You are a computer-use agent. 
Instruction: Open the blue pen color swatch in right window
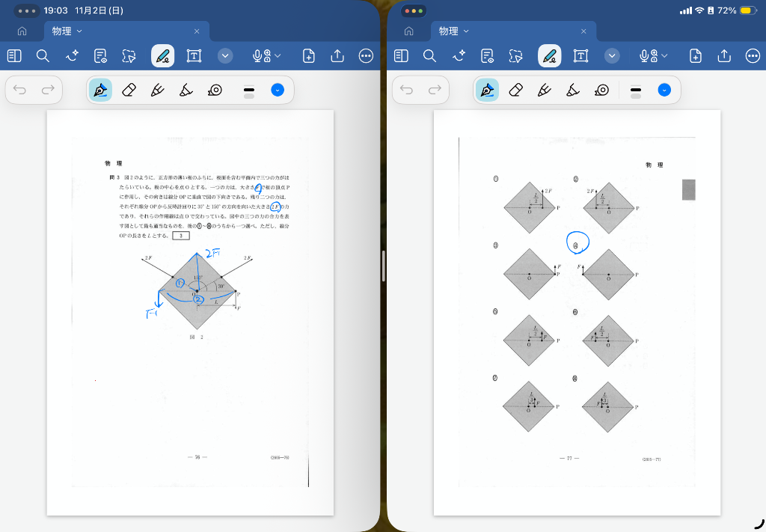point(664,91)
